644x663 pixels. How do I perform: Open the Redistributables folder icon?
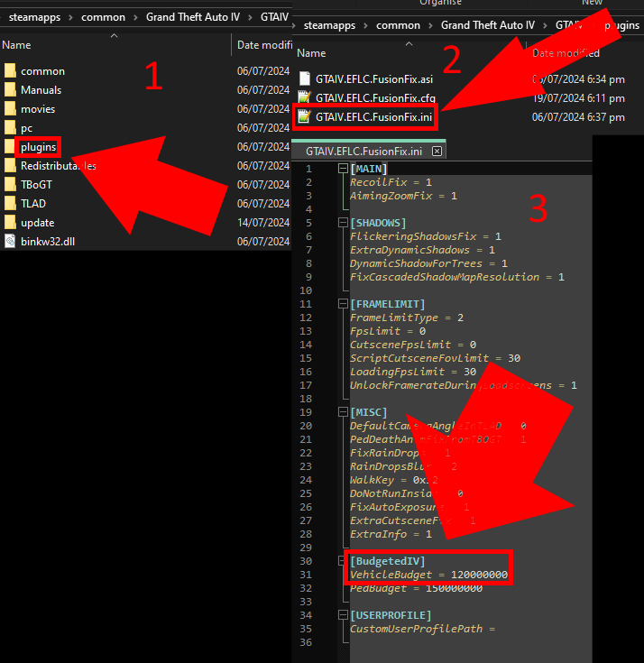coord(10,166)
